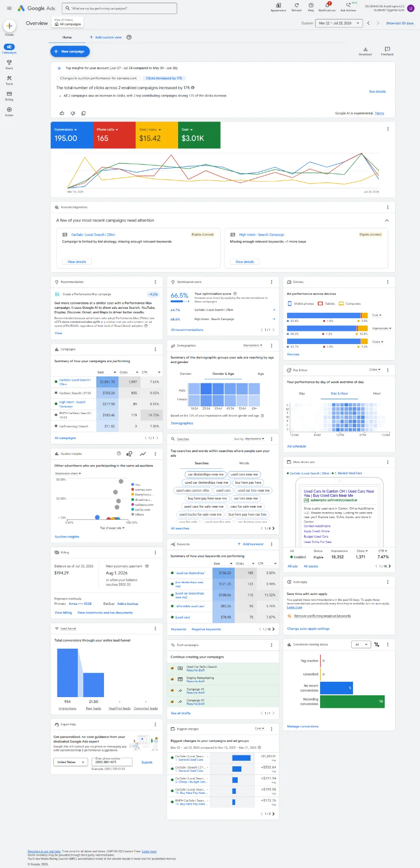Open Cost / conv. metric dropdown
The width and height of the screenshot is (420, 868).
(x=149, y=129)
